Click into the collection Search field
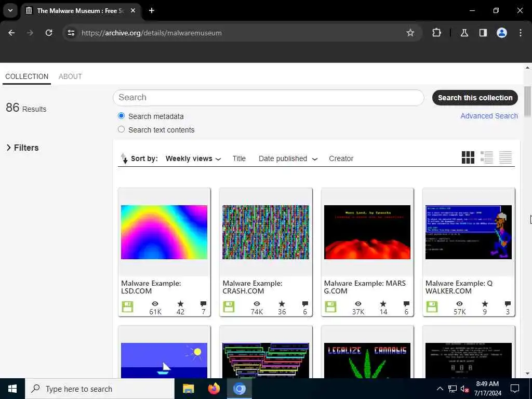Screen dimensions: 532x399 tap(268, 97)
